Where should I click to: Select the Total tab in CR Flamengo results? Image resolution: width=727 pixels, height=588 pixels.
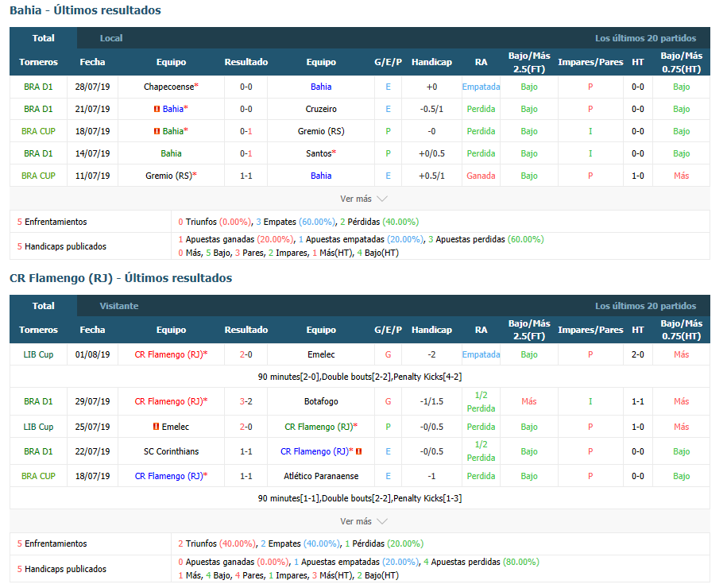tap(43, 306)
